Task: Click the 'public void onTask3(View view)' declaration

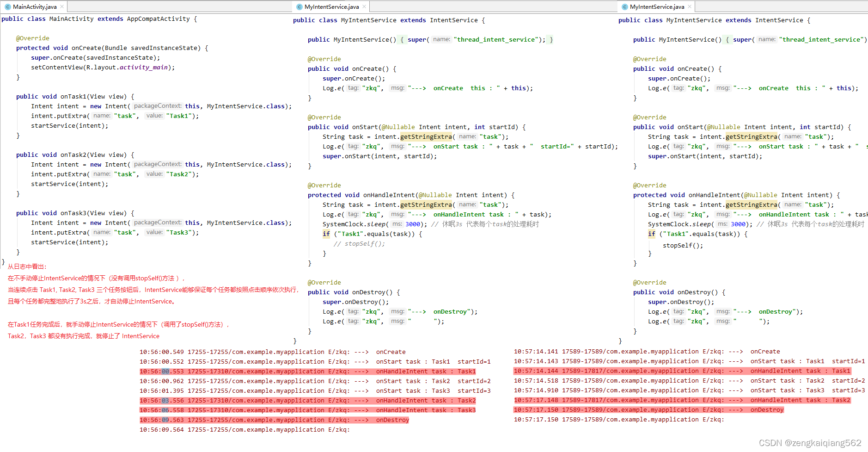Action: coord(75,213)
